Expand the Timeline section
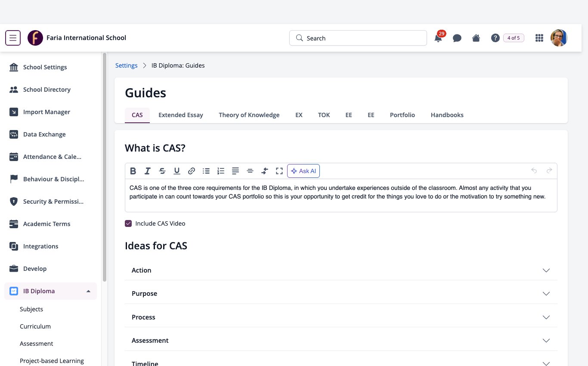Viewport: 588px width, 366px height. click(x=341, y=361)
